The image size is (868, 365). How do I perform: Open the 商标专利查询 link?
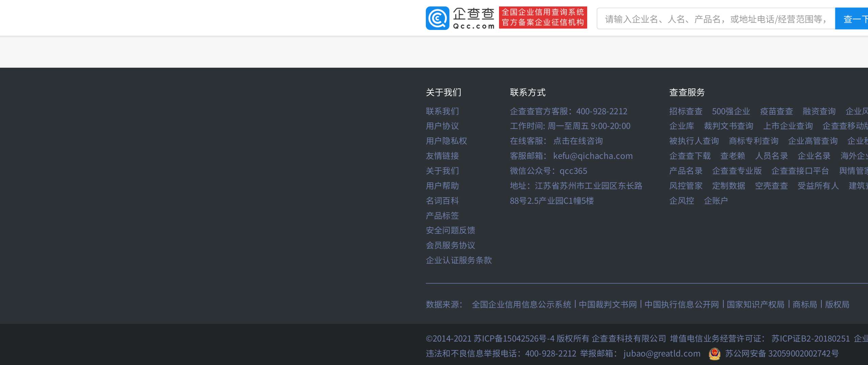(754, 141)
